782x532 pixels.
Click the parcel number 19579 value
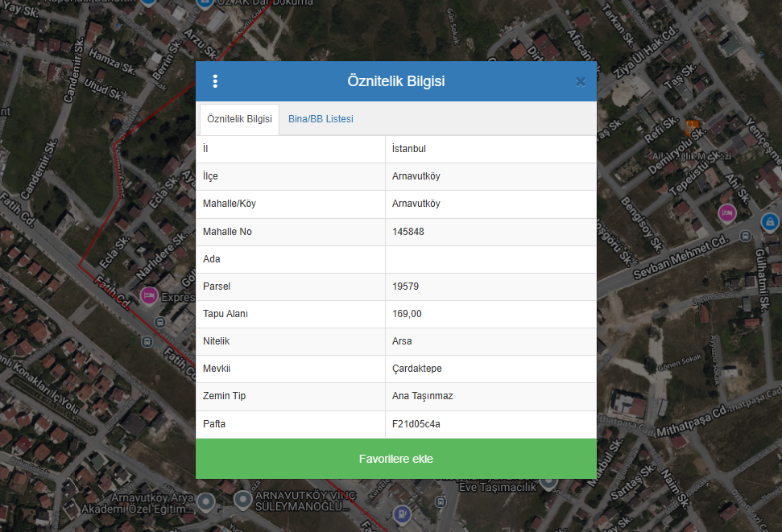[x=405, y=287]
